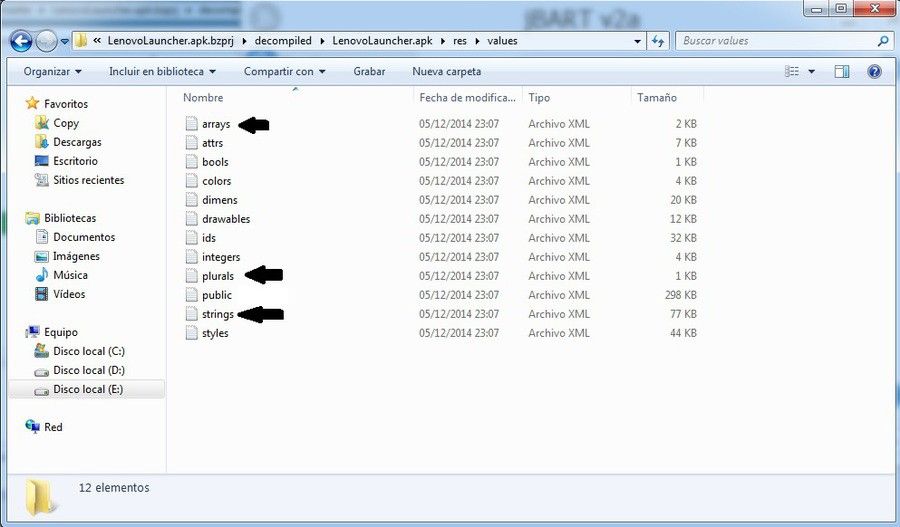This screenshot has height=527, width=900.
Task: Open the Copy favorite folder
Action: tap(65, 123)
